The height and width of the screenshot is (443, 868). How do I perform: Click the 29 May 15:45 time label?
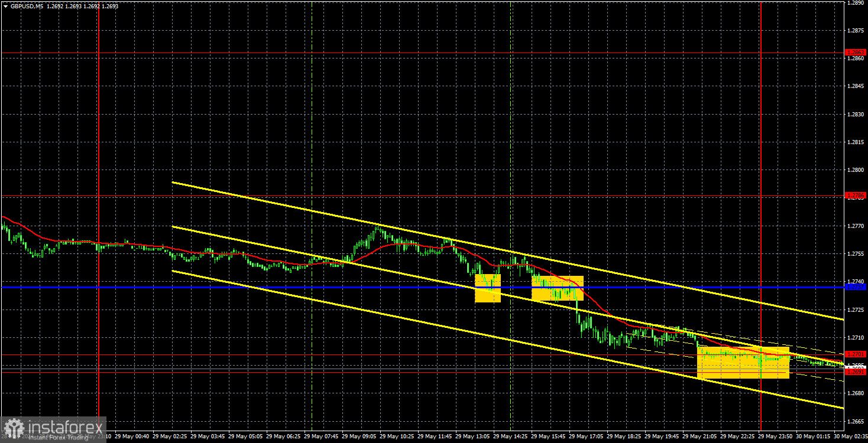coord(548,437)
